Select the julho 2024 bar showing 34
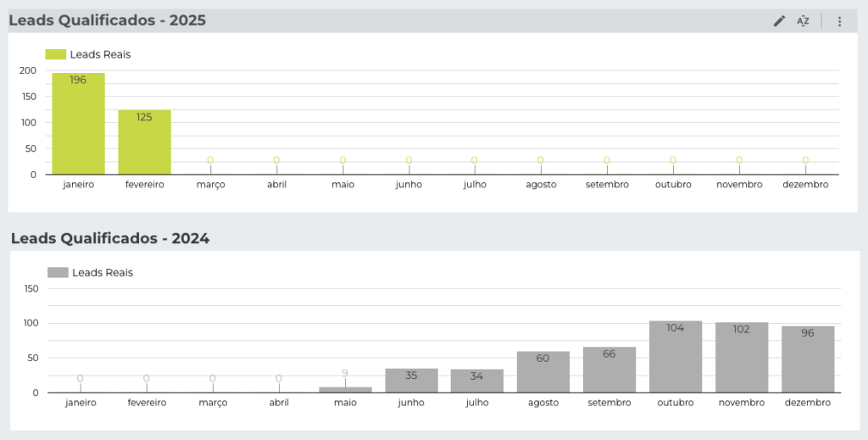 (x=477, y=381)
